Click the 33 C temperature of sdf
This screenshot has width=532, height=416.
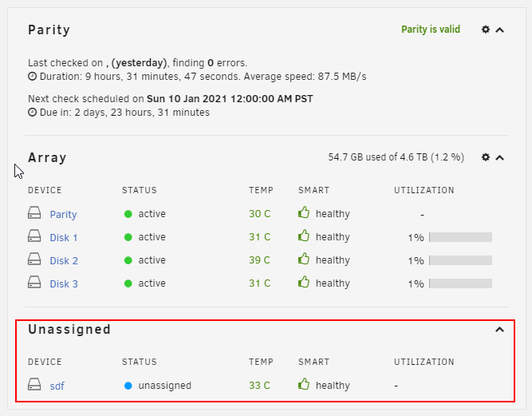[x=259, y=386]
